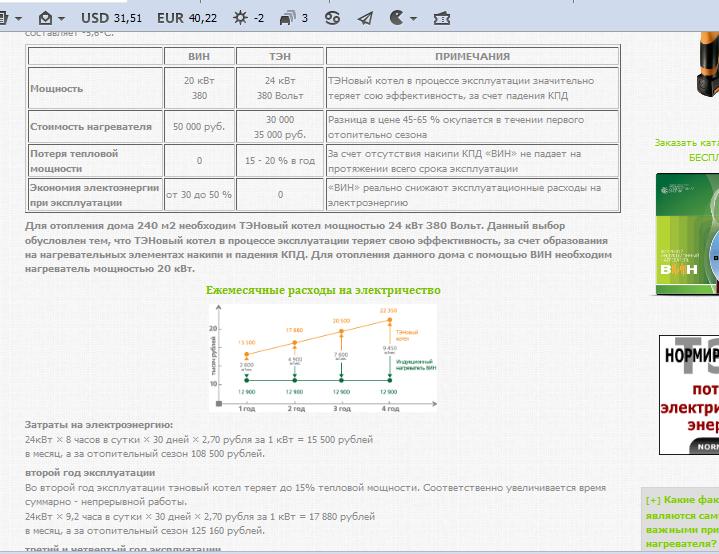Click the 'от 30 до 50 %' cell

(199, 194)
